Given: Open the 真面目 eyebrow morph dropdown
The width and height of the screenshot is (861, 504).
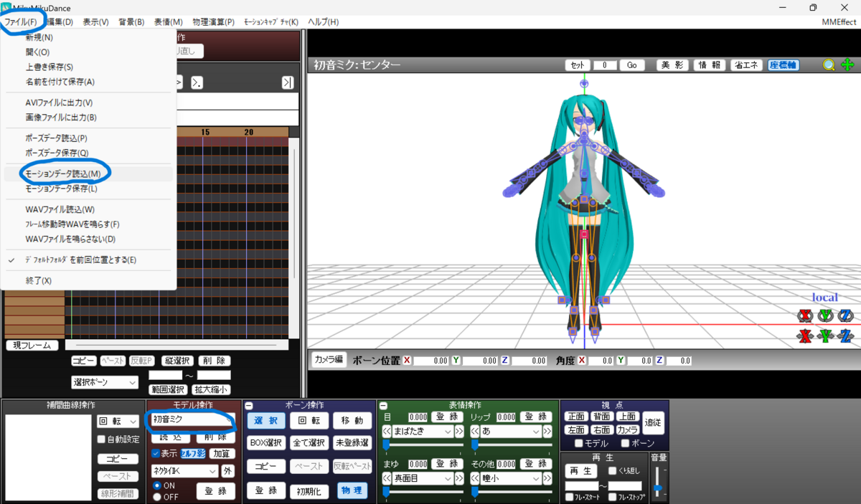Looking at the screenshot, I should coord(423,478).
